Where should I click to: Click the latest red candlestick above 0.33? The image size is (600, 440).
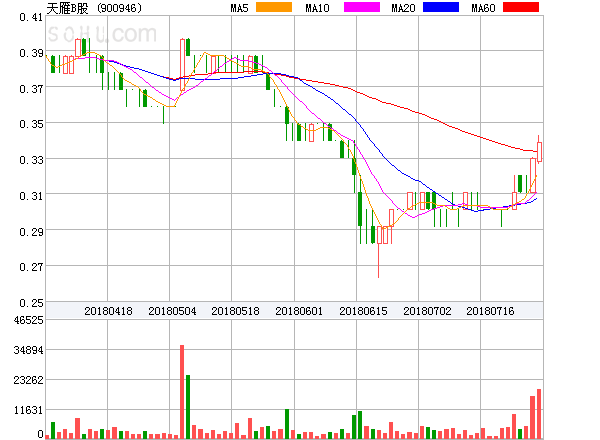coord(539,152)
